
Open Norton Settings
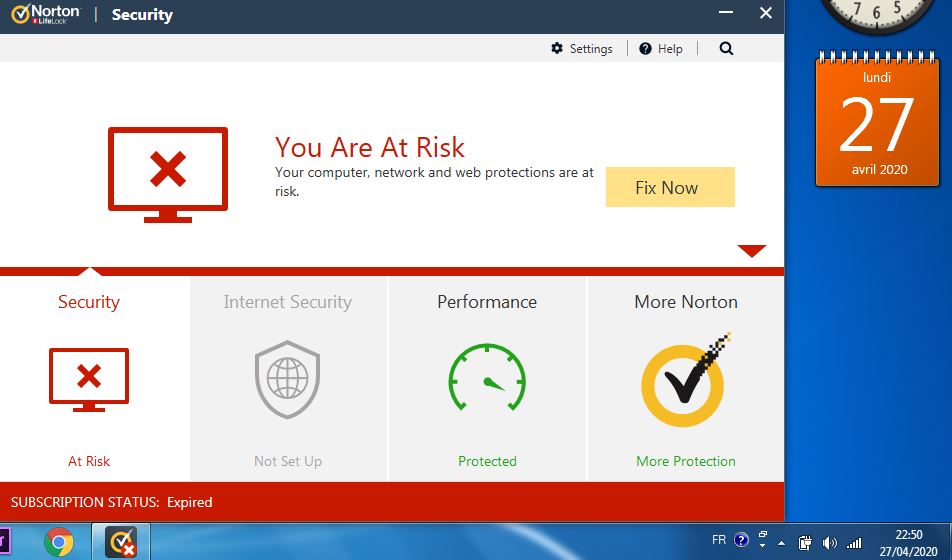click(582, 49)
